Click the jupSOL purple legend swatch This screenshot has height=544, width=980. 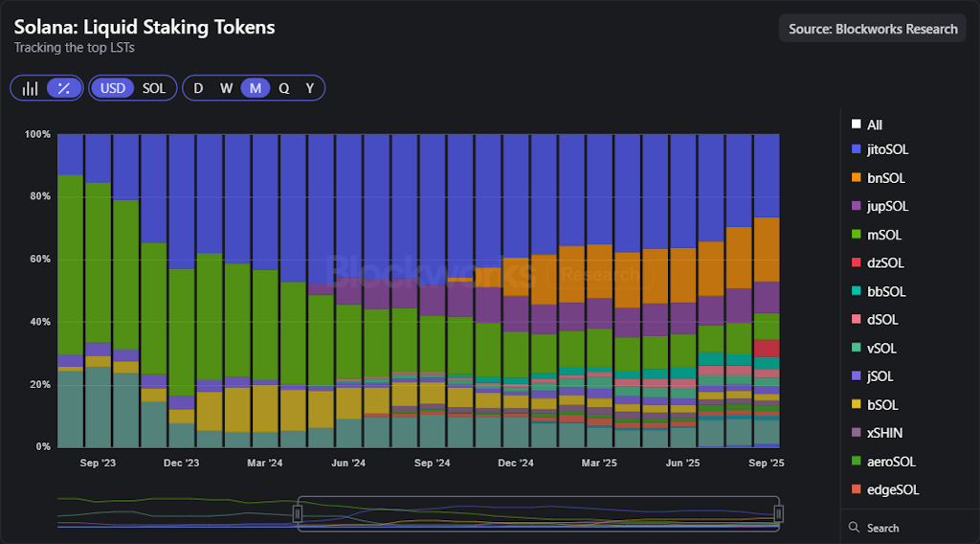tap(857, 206)
